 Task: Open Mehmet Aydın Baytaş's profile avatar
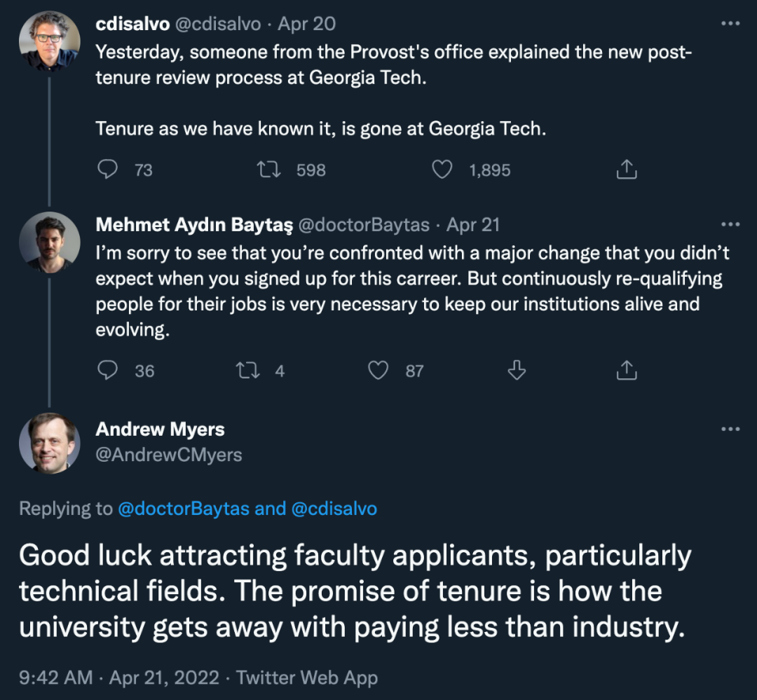point(48,242)
